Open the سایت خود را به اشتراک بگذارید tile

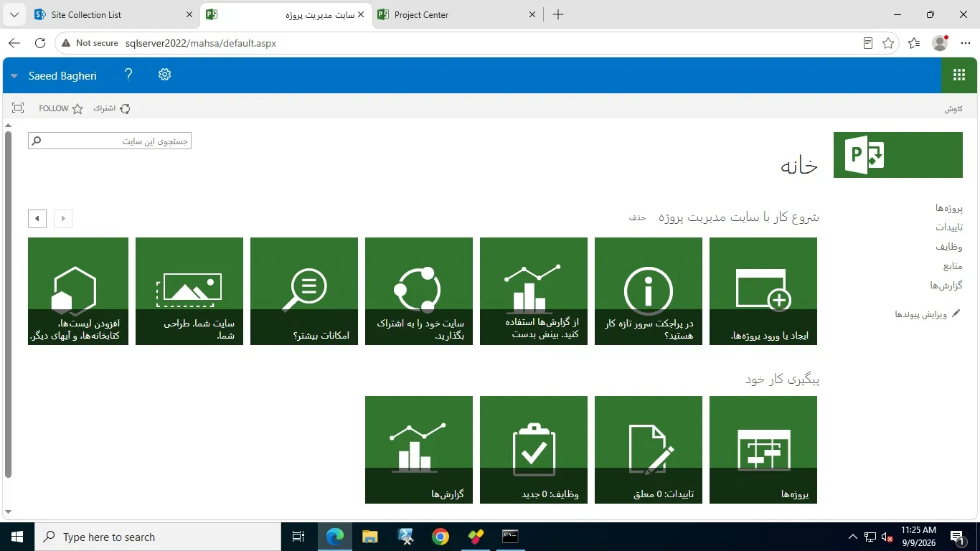click(x=419, y=291)
